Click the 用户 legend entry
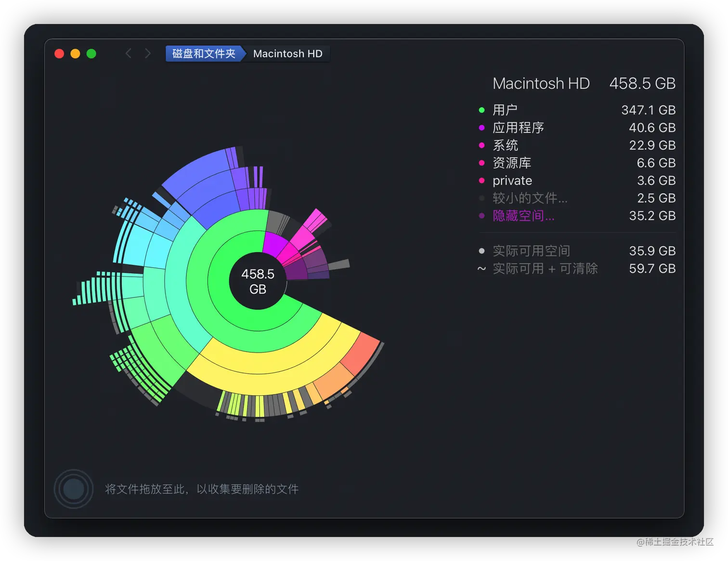 [x=505, y=110]
